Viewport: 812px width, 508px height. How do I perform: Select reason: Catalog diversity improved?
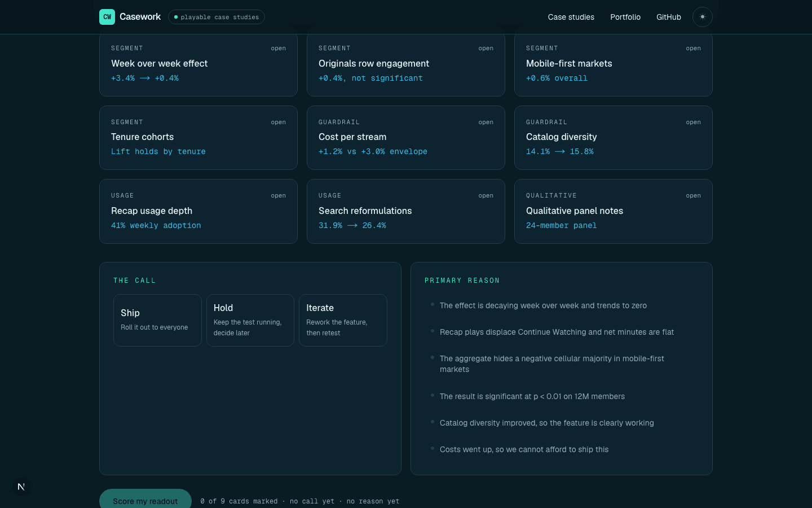[562, 423]
